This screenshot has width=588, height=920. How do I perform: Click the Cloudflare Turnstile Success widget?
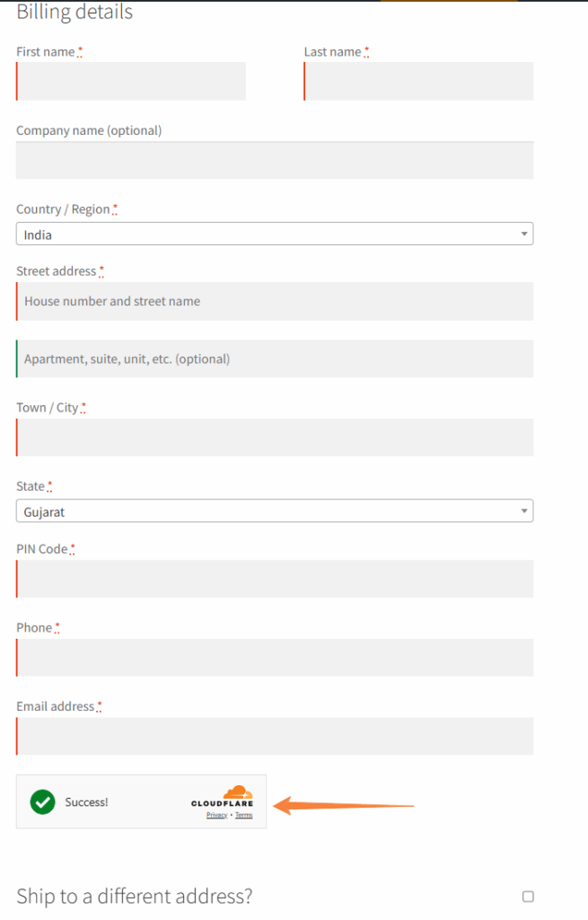click(x=141, y=801)
